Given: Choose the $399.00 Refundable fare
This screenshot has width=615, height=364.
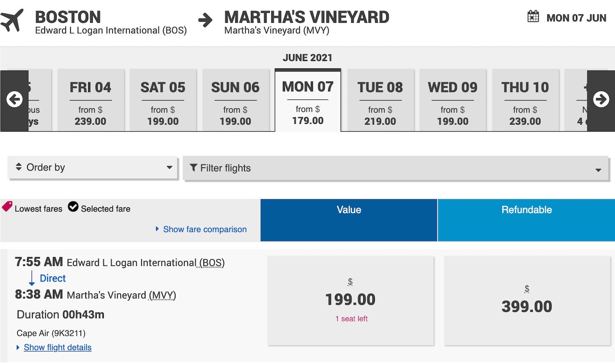Looking at the screenshot, I should tap(527, 300).
